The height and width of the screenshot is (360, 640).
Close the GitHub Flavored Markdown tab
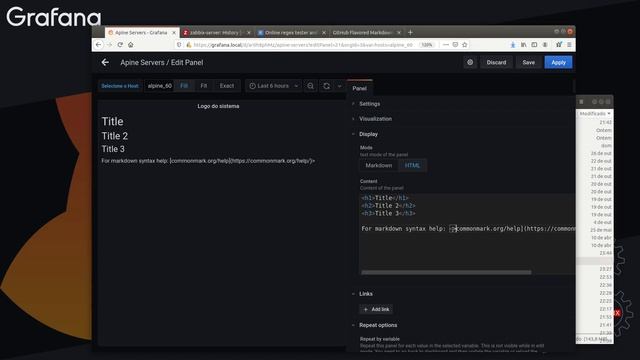pos(399,32)
